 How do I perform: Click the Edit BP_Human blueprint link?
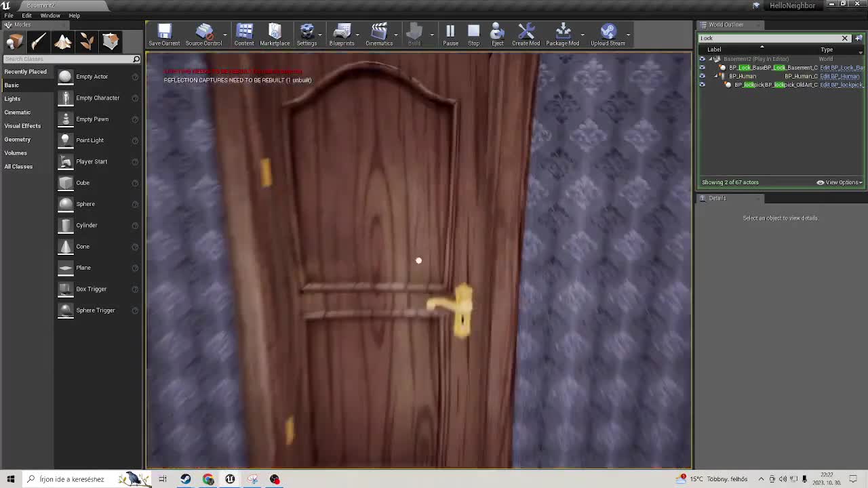tap(839, 77)
